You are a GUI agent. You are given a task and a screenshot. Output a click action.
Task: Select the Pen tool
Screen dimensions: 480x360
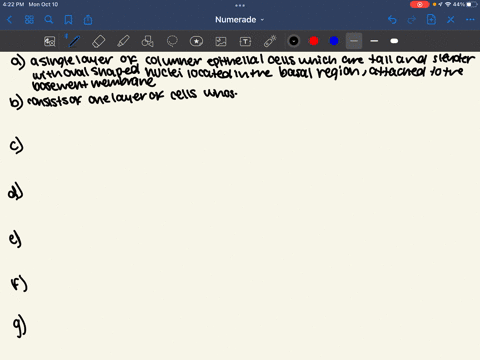[74, 41]
